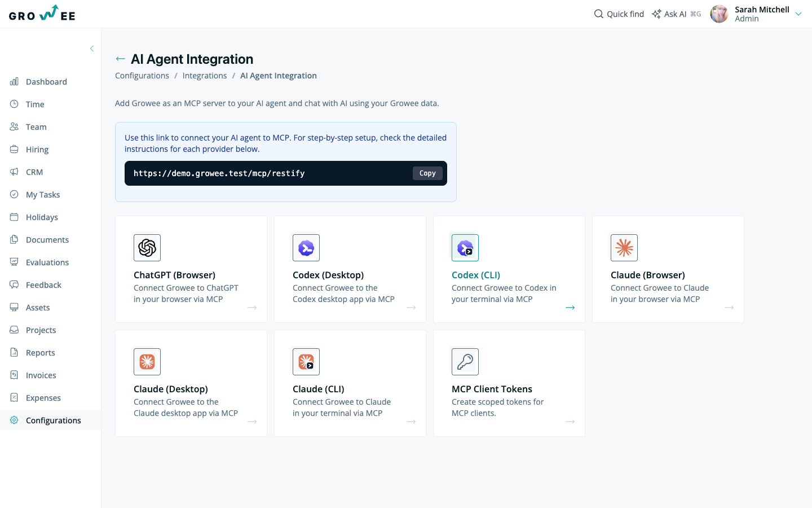Click the arrow on the Claude (Browser) card
The height and width of the screenshot is (508, 812).
729,308
